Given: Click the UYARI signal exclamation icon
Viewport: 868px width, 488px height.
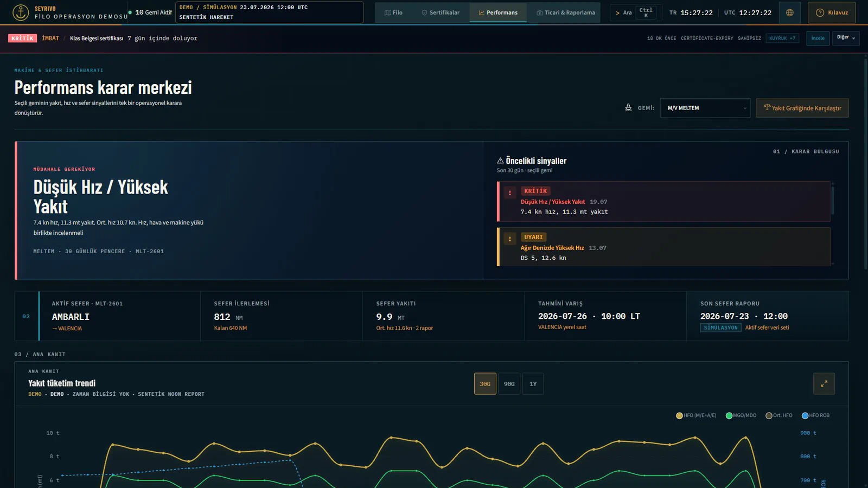Looking at the screenshot, I should tap(510, 239).
